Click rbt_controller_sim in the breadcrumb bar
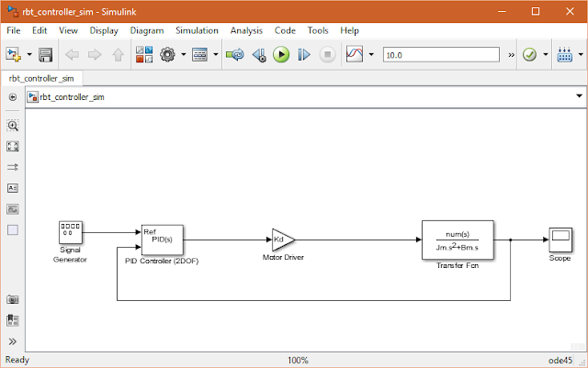588x368 pixels. click(72, 97)
